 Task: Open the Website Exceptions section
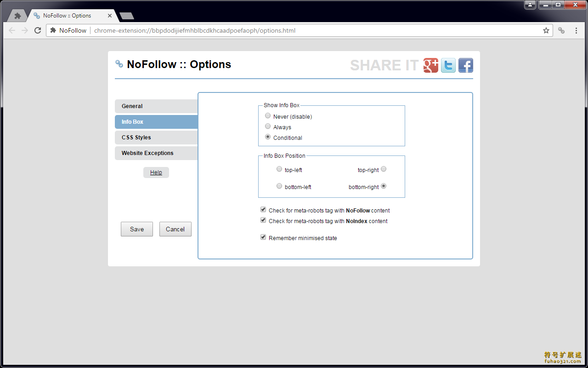tap(156, 153)
